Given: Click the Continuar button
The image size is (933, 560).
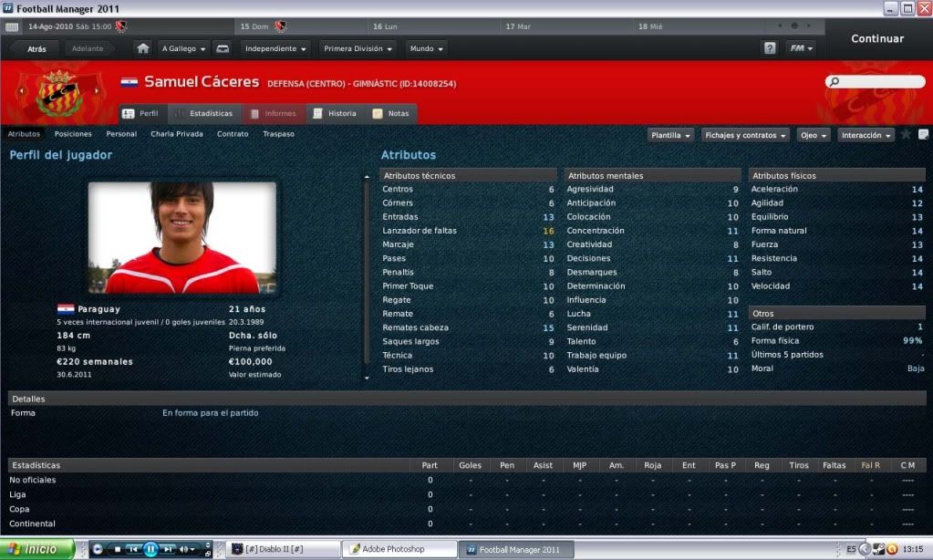Looking at the screenshot, I should (877, 38).
